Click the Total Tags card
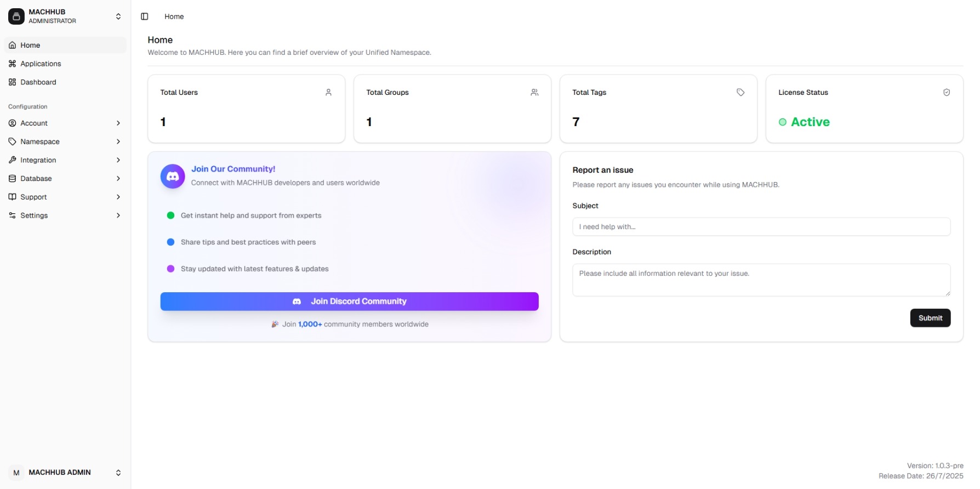980x489 pixels. tap(659, 109)
